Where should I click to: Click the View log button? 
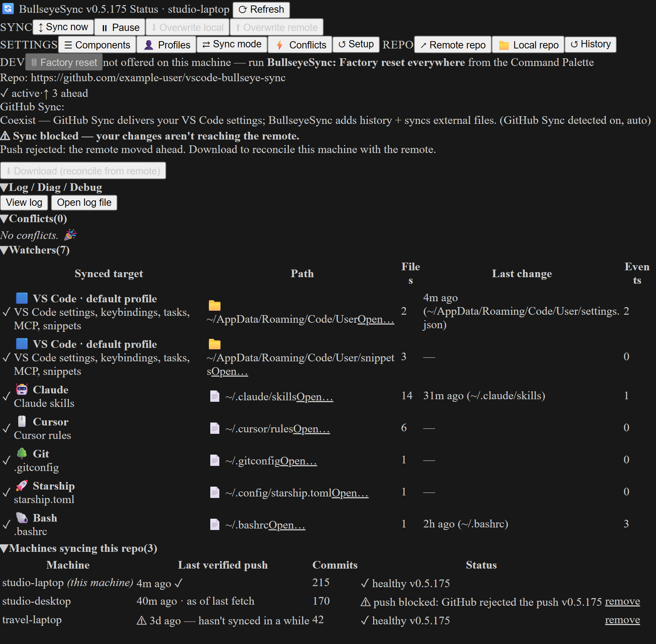(x=24, y=203)
